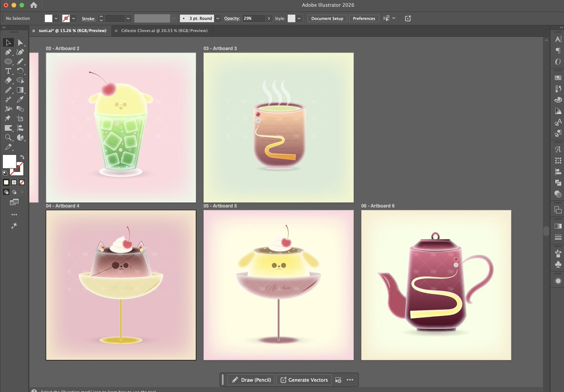Click the Draw (Pencil) button
The height and width of the screenshot is (392, 564).
(251, 380)
